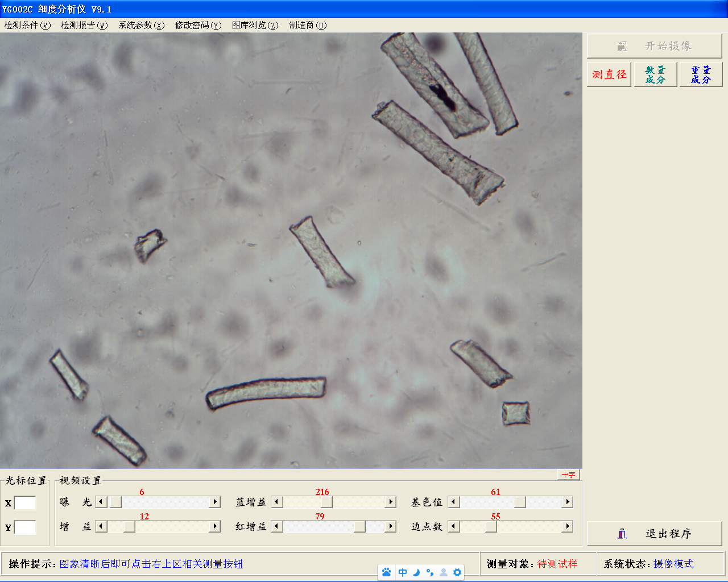Click right arrow of 基色值 slider
728x582 pixels.
click(567, 502)
